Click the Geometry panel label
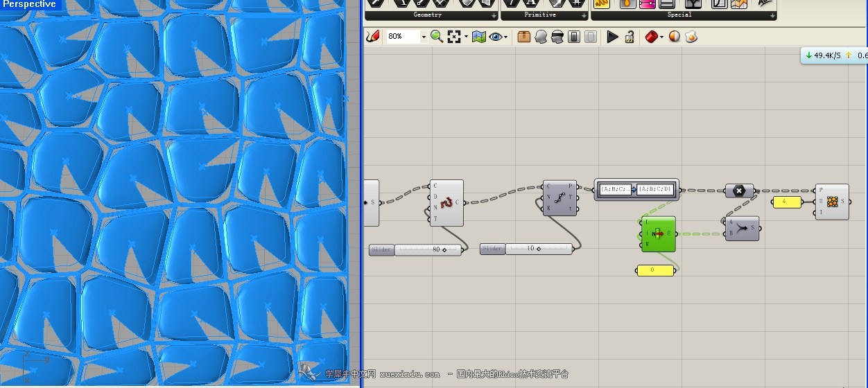Image resolution: width=868 pixels, height=388 pixels. pos(427,15)
